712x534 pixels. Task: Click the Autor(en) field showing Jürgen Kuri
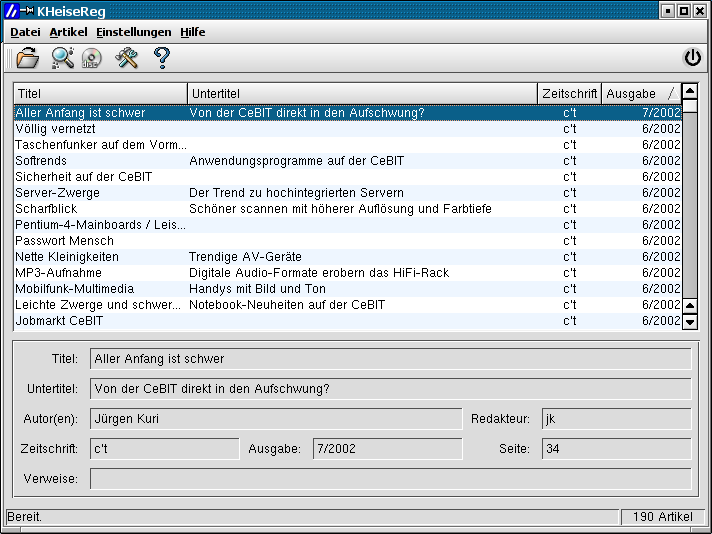[x=276, y=419]
